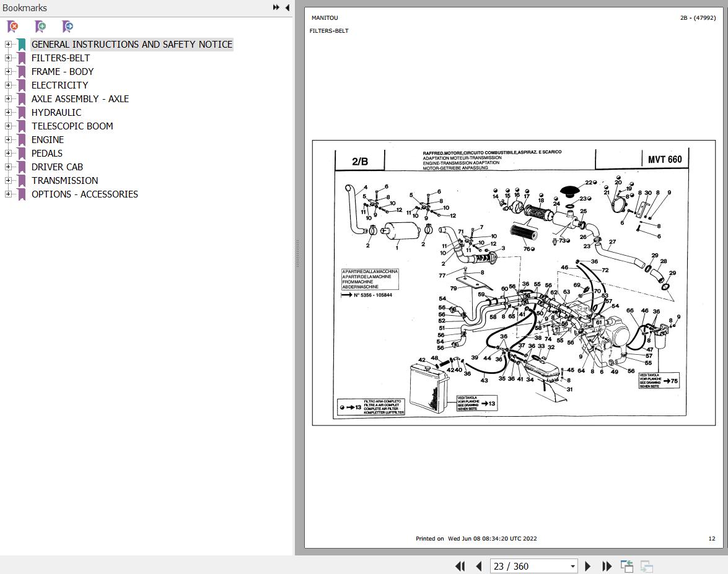The image size is (728, 574).
Task: Expand the ELECTRICITY bookmark node
Action: point(8,85)
